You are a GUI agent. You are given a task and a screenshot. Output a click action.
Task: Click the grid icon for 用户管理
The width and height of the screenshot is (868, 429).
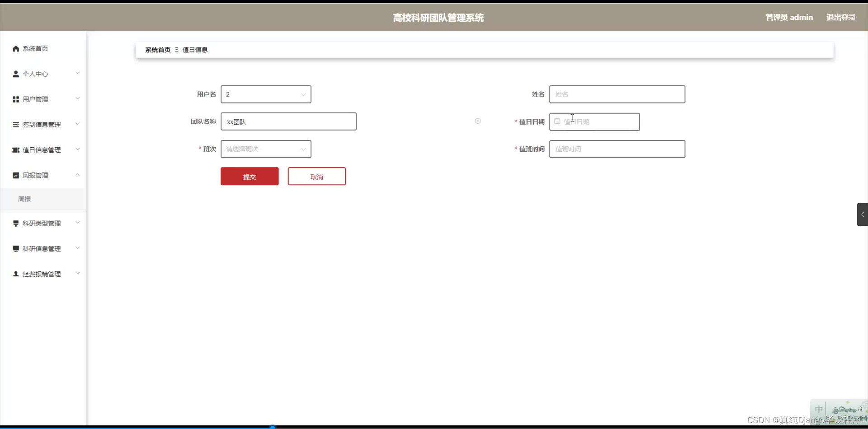coord(16,99)
